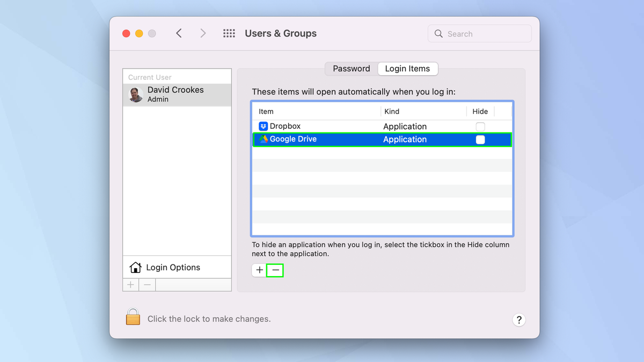Image resolution: width=644 pixels, height=362 pixels.
Task: Click the Dropbox app icon in the list
Action: [x=263, y=126]
